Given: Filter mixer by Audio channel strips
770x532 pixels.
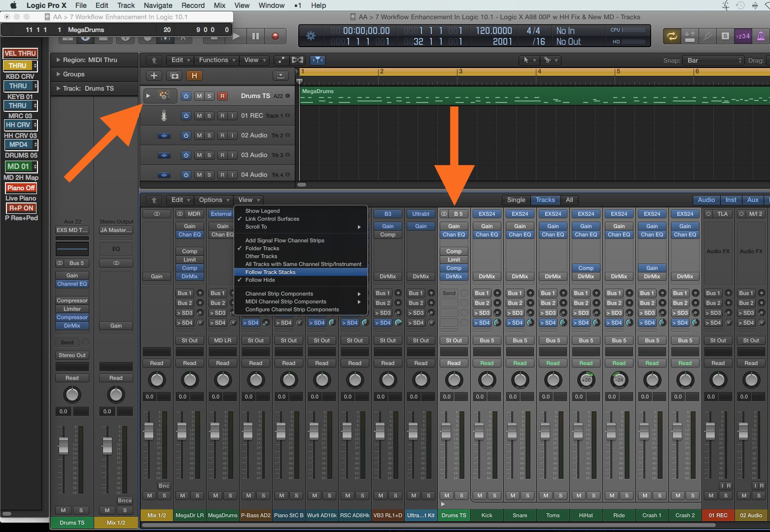Looking at the screenshot, I should (x=706, y=200).
